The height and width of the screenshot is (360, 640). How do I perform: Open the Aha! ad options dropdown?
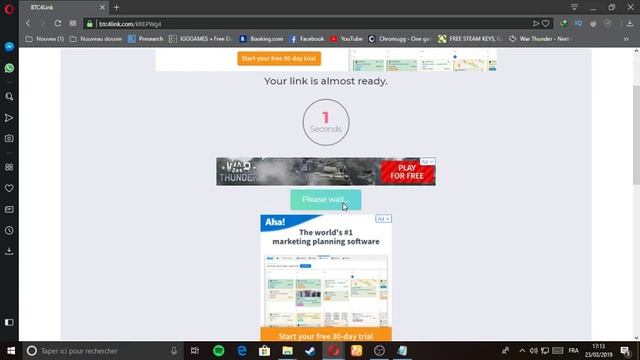pos(383,219)
